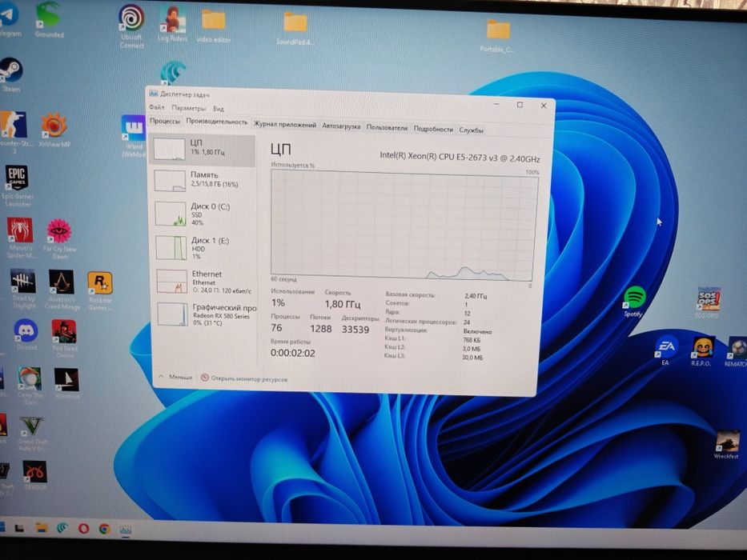Switch to the Журнал приложений tab
747x560 pixels.
285,125
